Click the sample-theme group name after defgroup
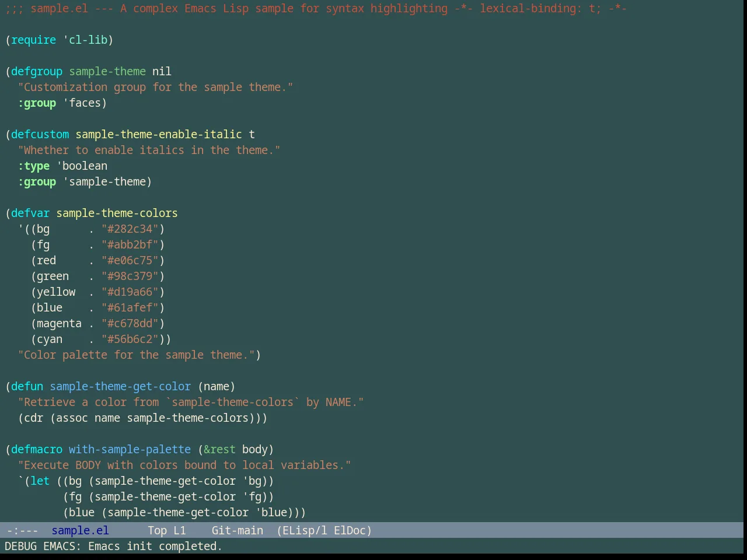747x560 pixels. click(107, 71)
